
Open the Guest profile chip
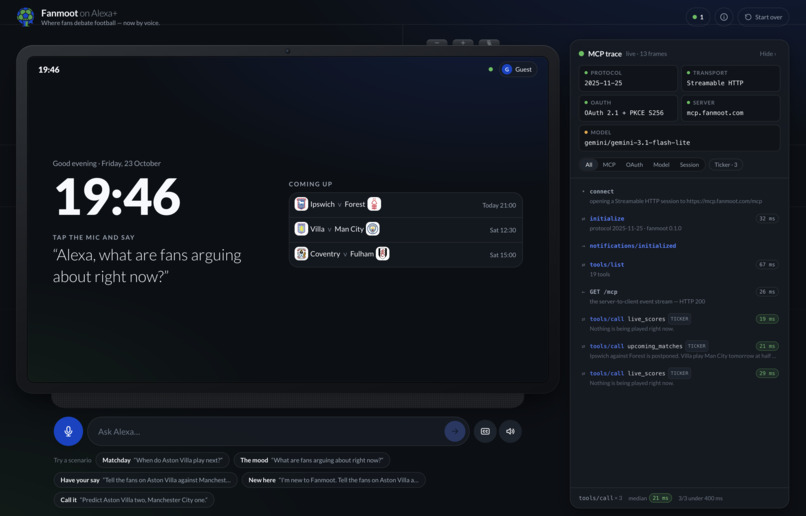point(518,69)
